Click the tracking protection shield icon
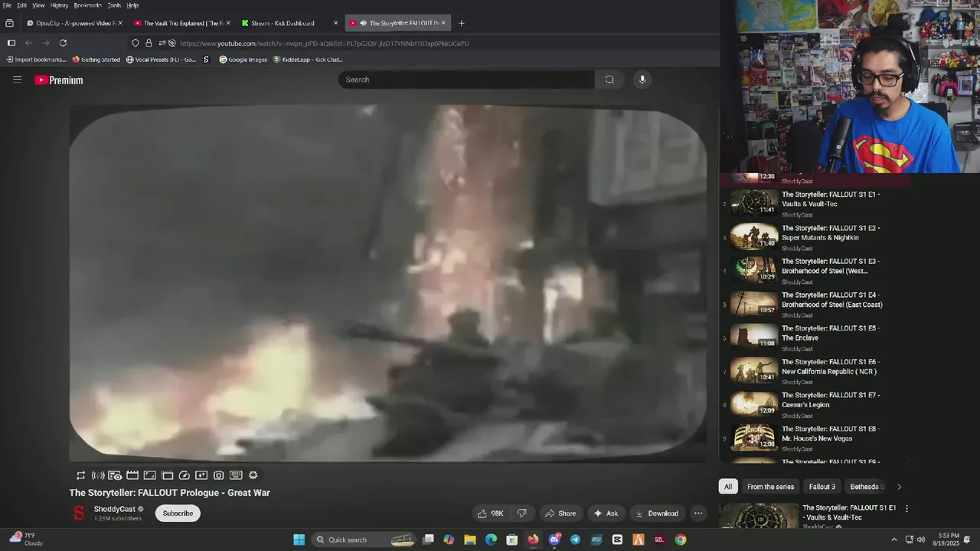This screenshot has height=551, width=980. (136, 43)
